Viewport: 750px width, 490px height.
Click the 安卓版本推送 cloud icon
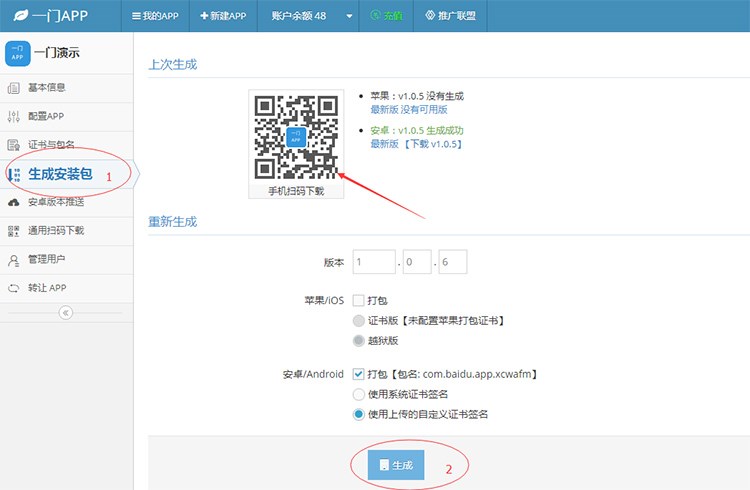(14, 202)
